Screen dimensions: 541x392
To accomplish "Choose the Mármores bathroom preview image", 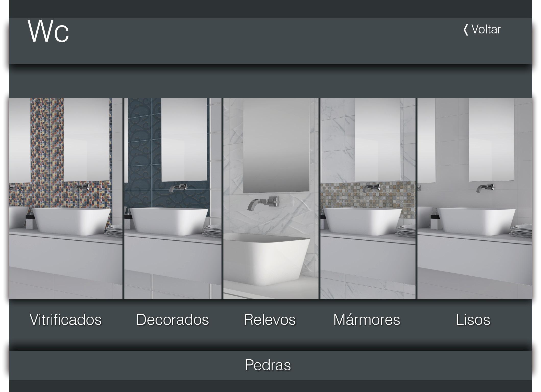I will (368, 198).
